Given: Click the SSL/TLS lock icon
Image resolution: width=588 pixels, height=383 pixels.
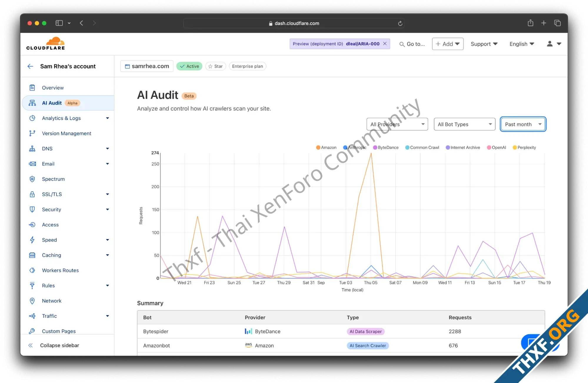Looking at the screenshot, I should point(32,194).
